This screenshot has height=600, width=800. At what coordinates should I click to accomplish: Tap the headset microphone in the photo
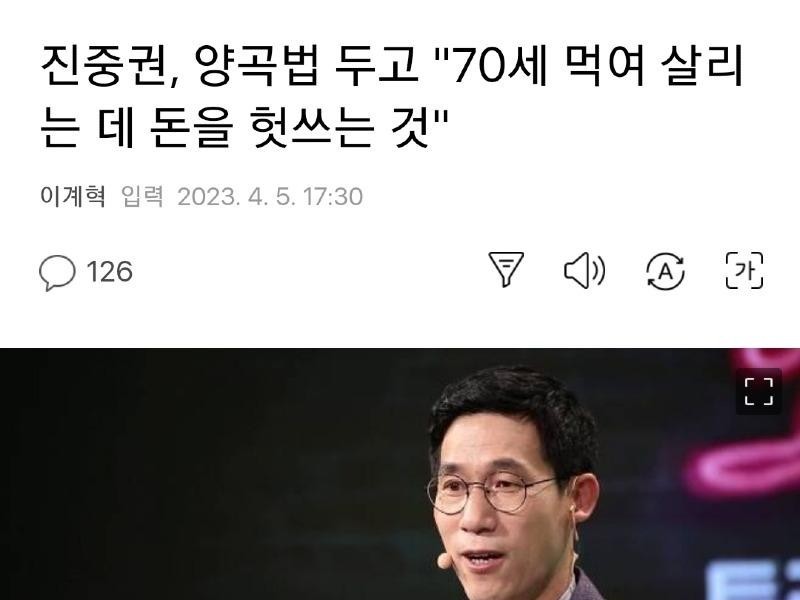coord(445,561)
